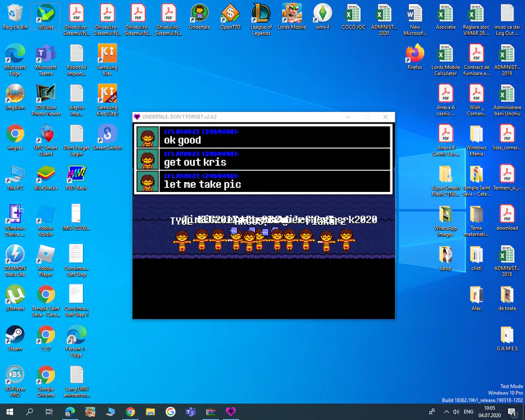Open File Explorer from the taskbar
Image resolution: width=525 pixels, height=420 pixels.
(x=150, y=412)
